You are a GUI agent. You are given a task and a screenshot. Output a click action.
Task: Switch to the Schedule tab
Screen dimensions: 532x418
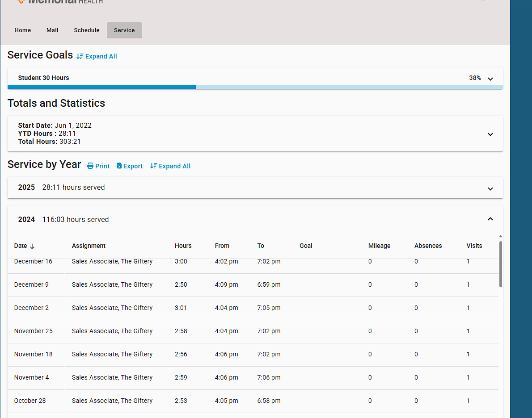(87, 30)
